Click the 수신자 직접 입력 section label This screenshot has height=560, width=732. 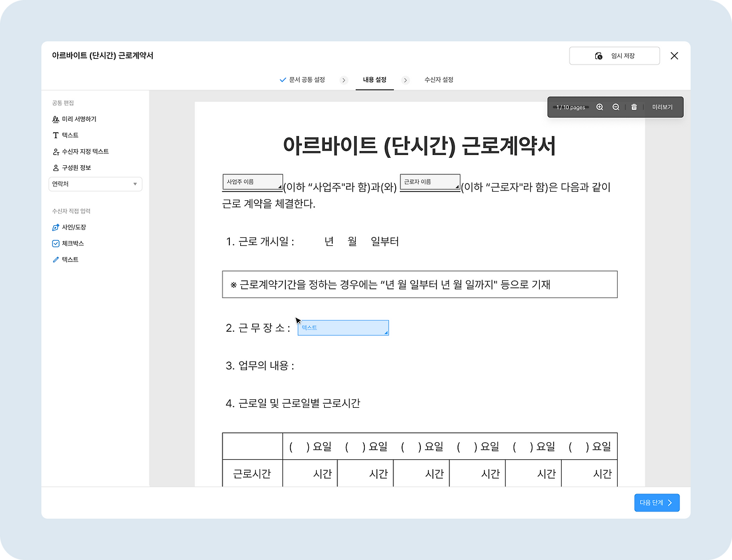[x=71, y=211]
